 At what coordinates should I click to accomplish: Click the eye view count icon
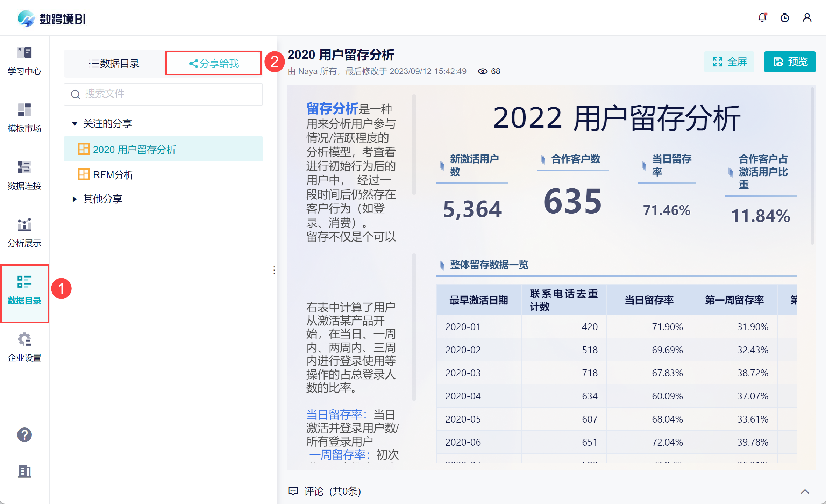483,71
